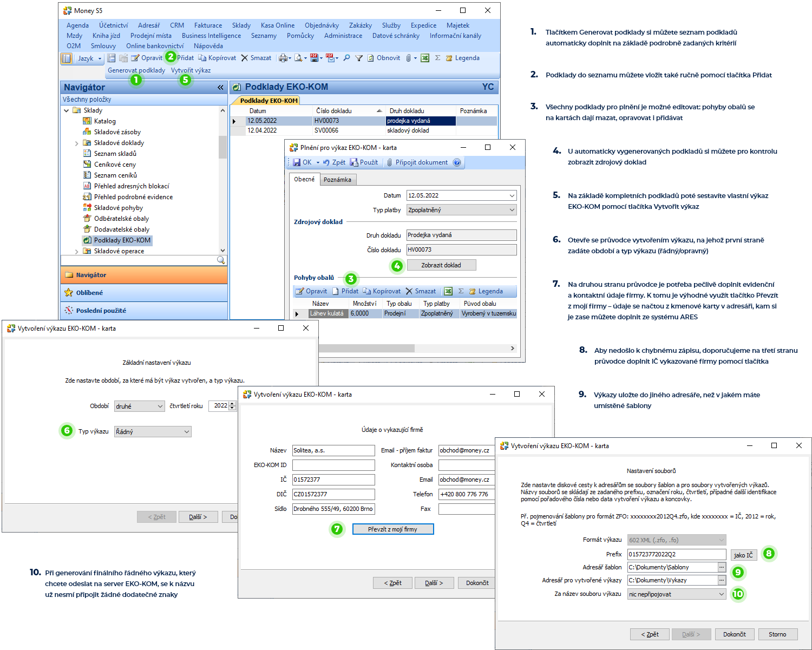Toggle the Navigator panel icon in main toolbar
The width and height of the screenshot is (812, 650).
coord(66,58)
